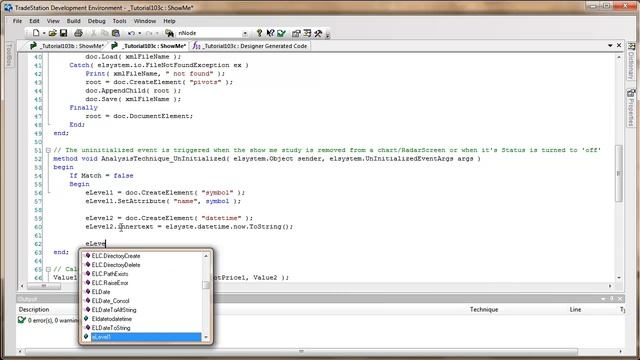Click the Paste clipboard icon
This screenshot has height=360, width=640.
pos(116,33)
